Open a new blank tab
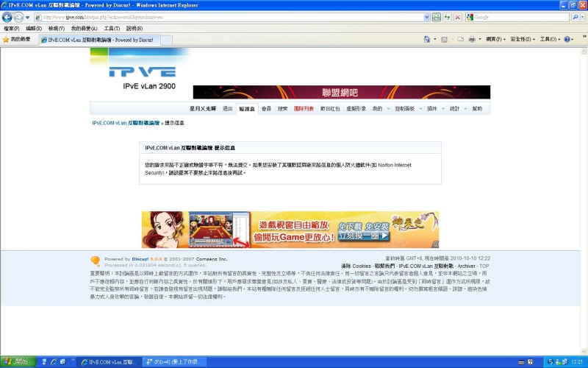The image size is (588, 368). click(x=167, y=40)
